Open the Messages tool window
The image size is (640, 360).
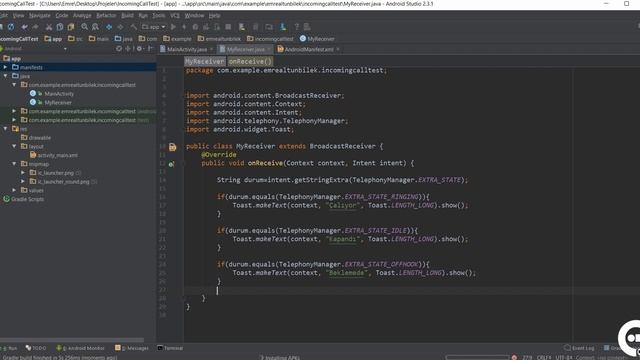(132, 348)
